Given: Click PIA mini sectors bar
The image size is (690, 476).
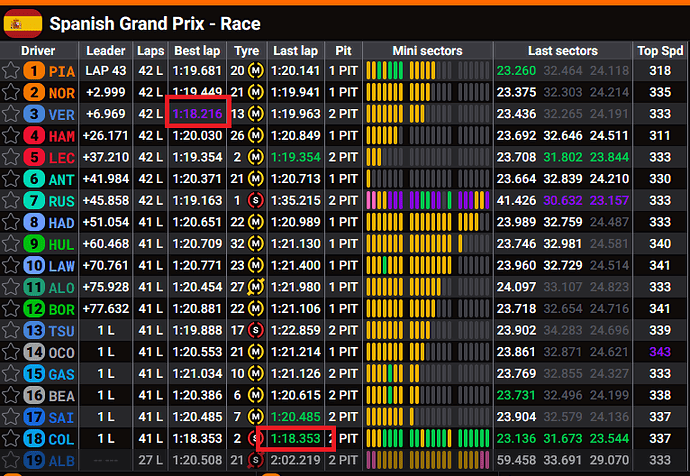Looking at the screenshot, I should [428, 70].
